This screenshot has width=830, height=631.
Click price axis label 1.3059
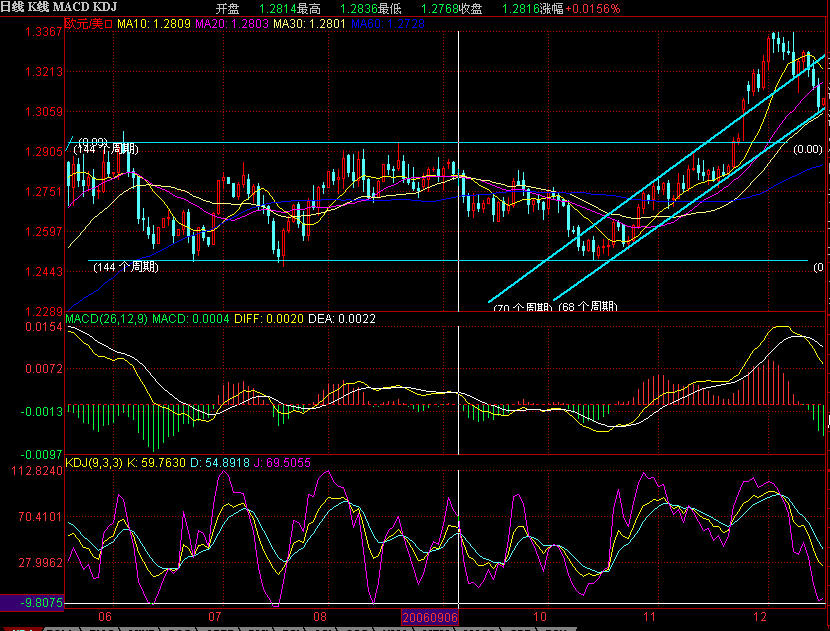[x=44, y=112]
